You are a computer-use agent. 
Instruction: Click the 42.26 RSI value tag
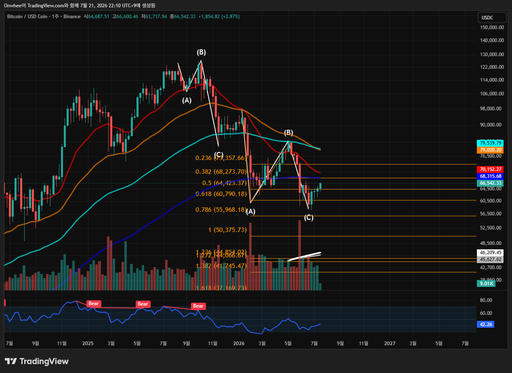pyautogui.click(x=485, y=324)
